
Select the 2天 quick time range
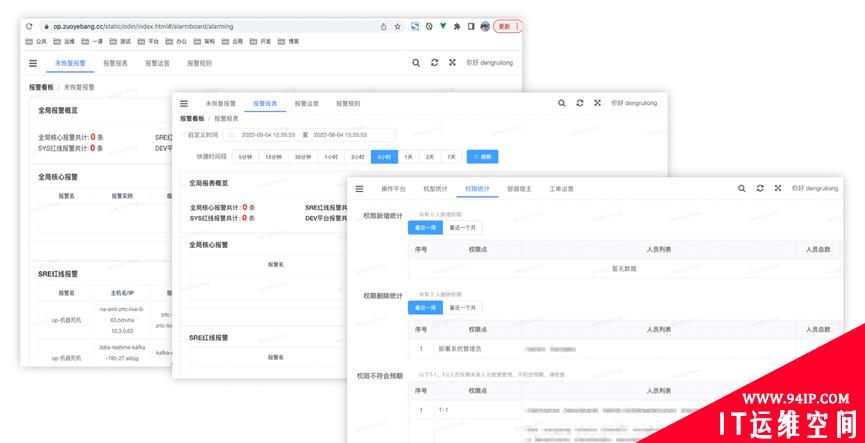(x=430, y=157)
